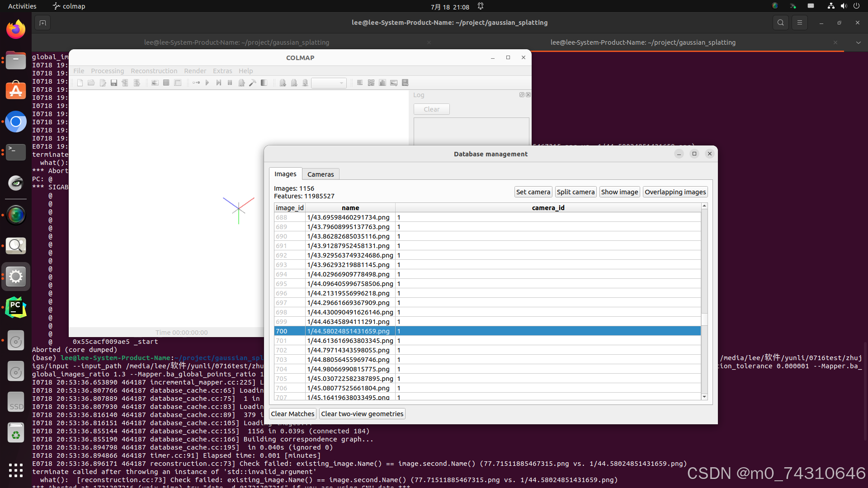Open the terminal hamburger menu
This screenshot has height=488, width=868.
800,23
